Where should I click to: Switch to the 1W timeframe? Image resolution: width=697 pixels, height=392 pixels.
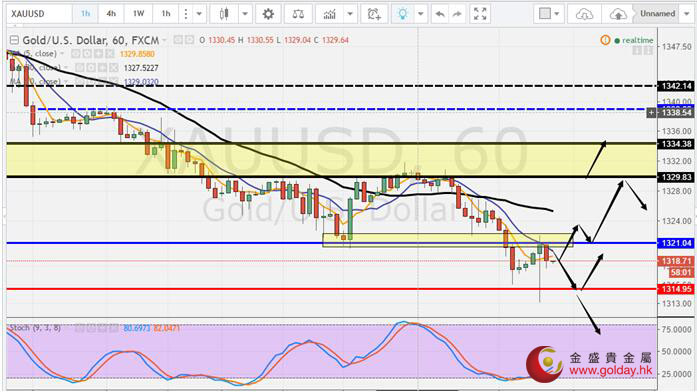139,14
